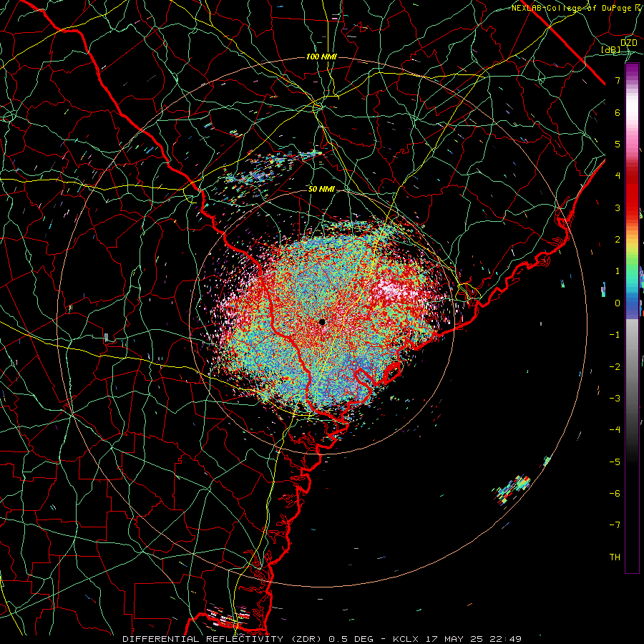The height and width of the screenshot is (644, 644).
Task: Click the 6 value on color scale
Action: point(618,112)
